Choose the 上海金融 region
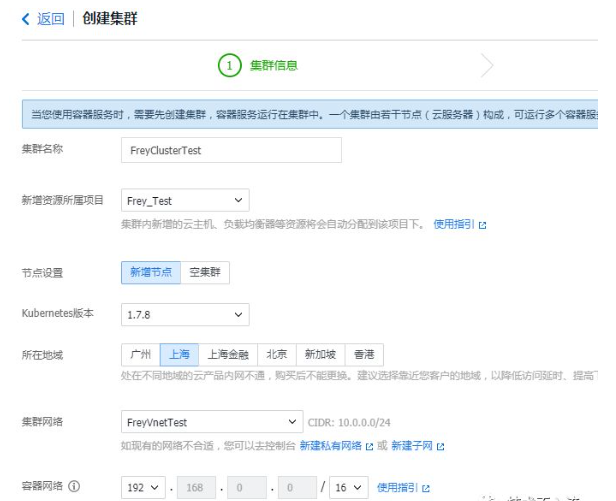 tap(228, 355)
